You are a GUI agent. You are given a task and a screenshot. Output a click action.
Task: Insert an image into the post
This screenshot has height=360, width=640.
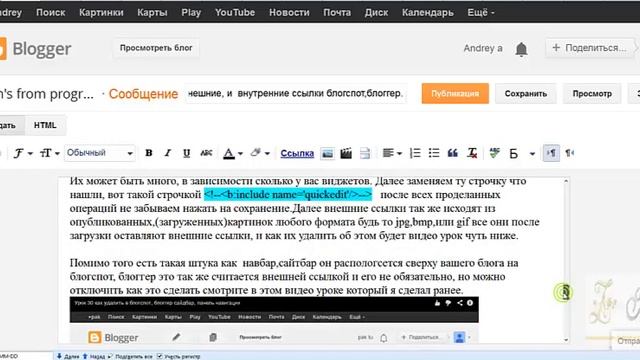click(327, 153)
